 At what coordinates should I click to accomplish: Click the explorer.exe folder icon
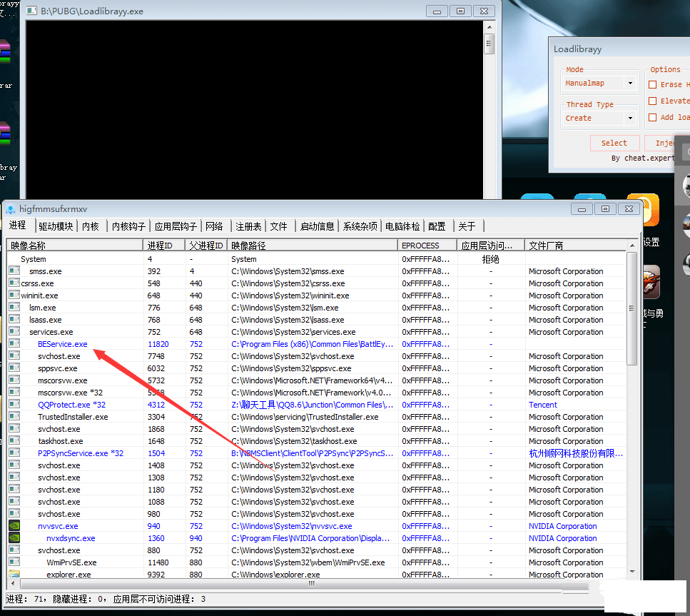[14, 574]
